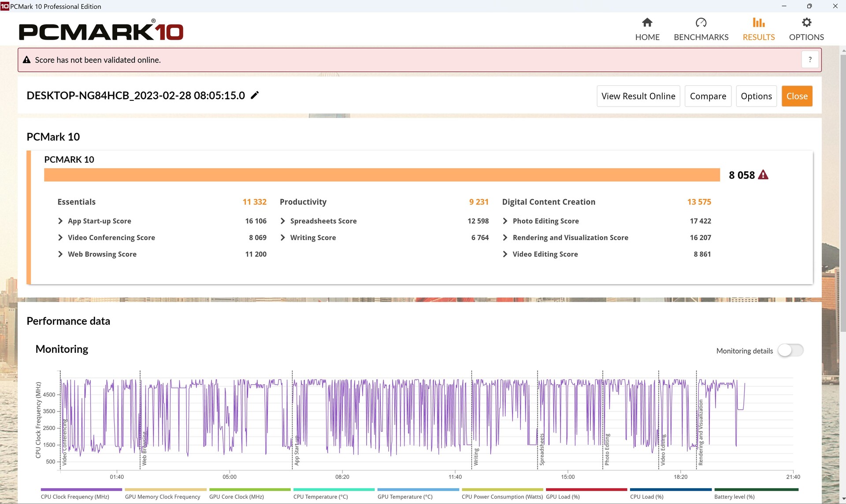Viewport: 846px width, 504px height.
Task: Enable the Monitoring details toggle
Action: [x=790, y=351]
